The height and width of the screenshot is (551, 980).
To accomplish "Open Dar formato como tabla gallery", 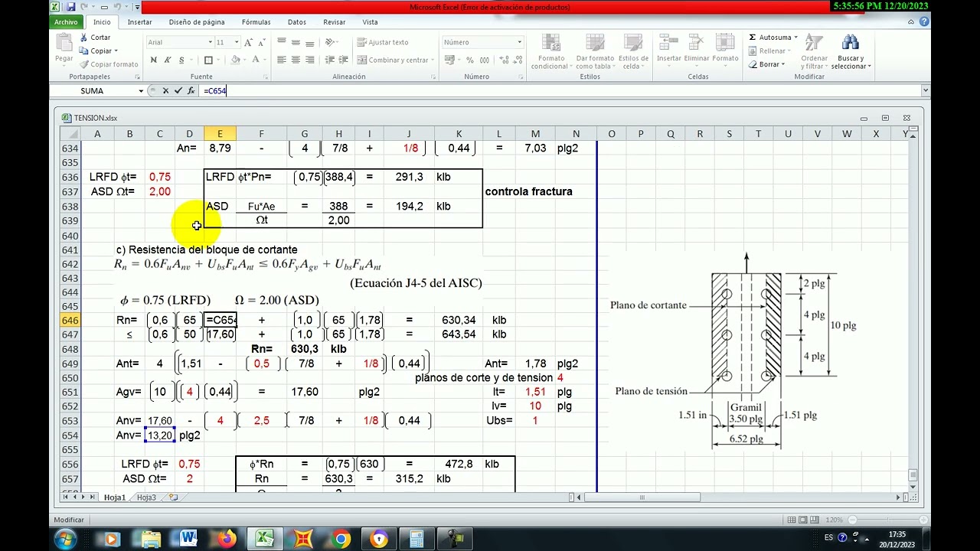I will pos(595,51).
